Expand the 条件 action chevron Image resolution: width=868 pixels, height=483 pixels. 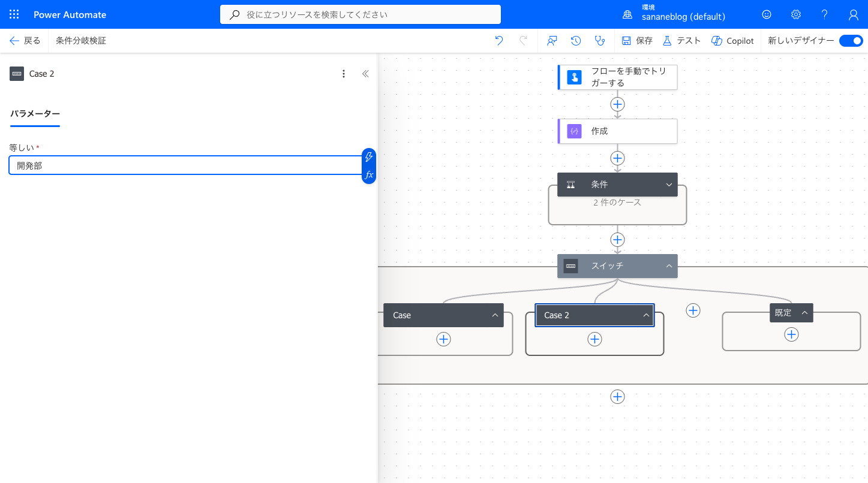669,185
